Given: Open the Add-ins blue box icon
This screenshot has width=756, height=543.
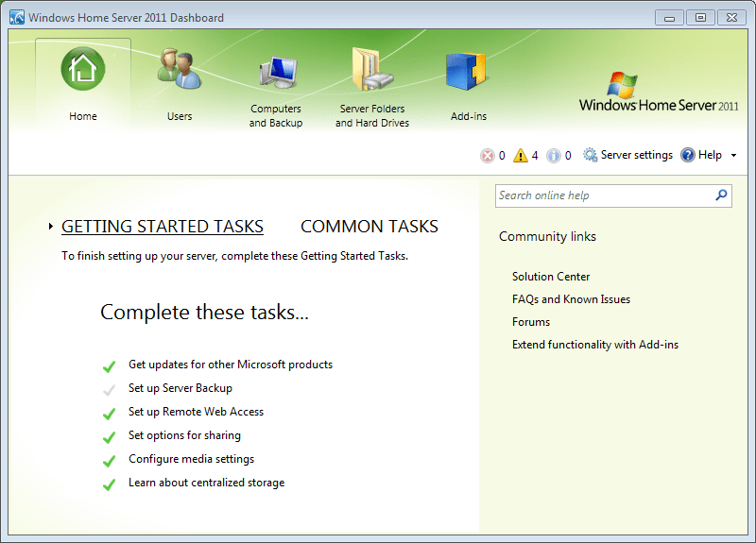Looking at the screenshot, I should [466, 72].
